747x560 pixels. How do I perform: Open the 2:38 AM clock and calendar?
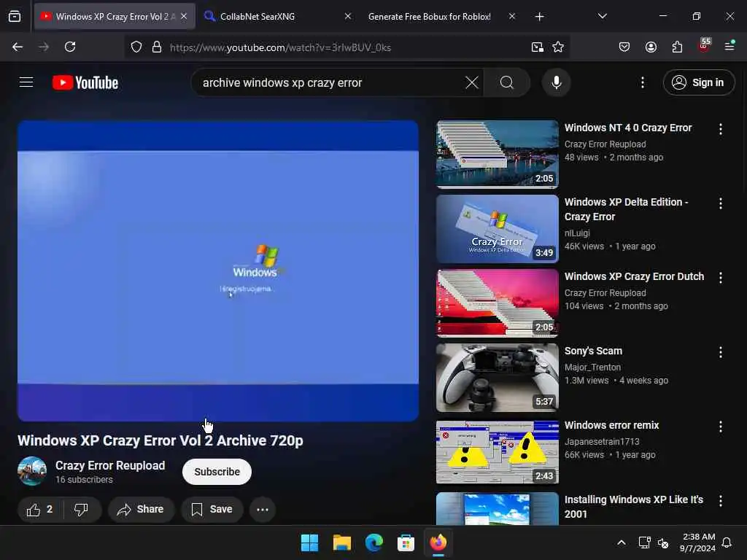[697, 542]
